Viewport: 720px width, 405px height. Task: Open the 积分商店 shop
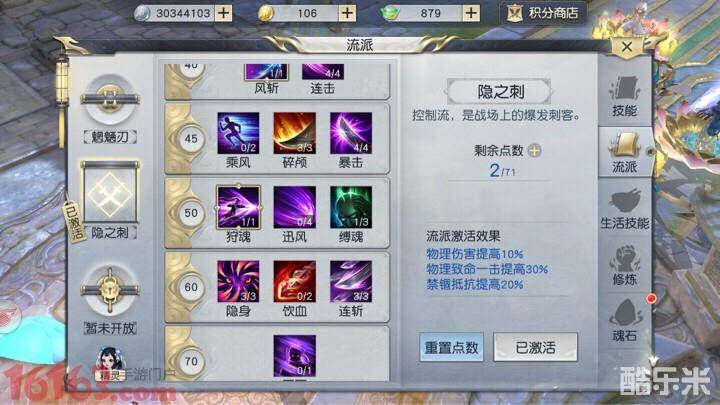point(542,13)
